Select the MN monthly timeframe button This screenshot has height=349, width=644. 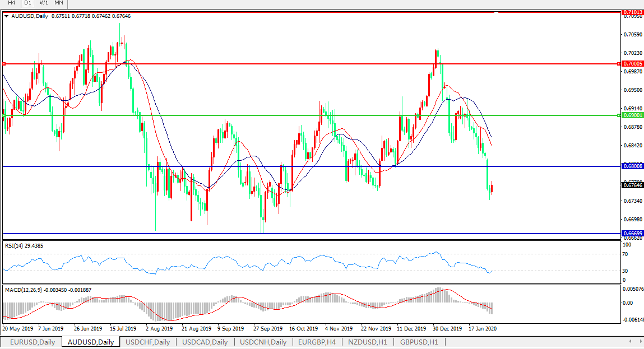[x=59, y=3]
